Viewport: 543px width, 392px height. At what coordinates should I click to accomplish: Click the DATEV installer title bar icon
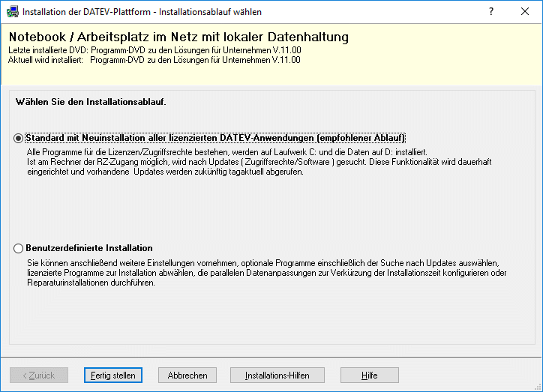coord(13,12)
